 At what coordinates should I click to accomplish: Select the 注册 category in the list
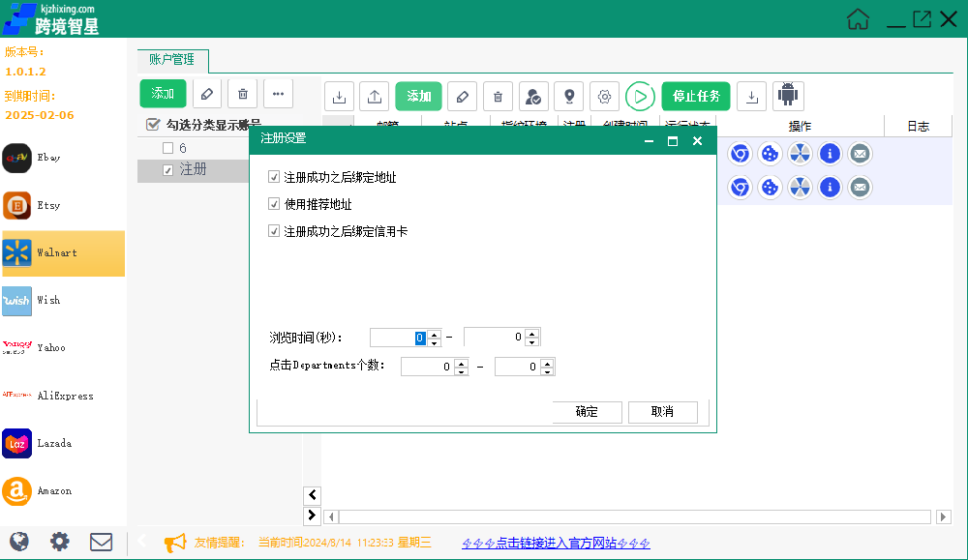193,169
